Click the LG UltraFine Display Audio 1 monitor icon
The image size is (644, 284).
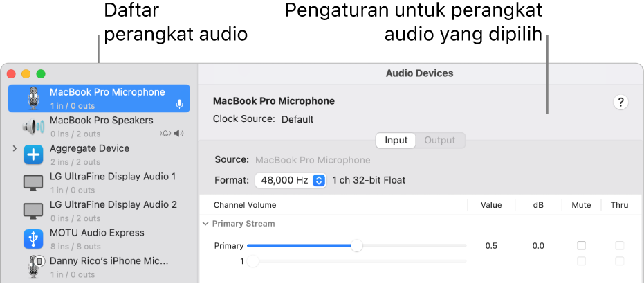[33, 183]
